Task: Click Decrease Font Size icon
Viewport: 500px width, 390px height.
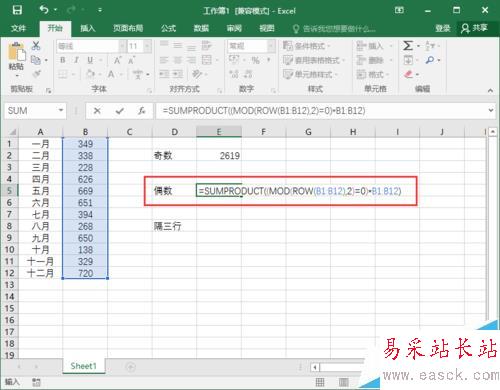Action: [131, 60]
